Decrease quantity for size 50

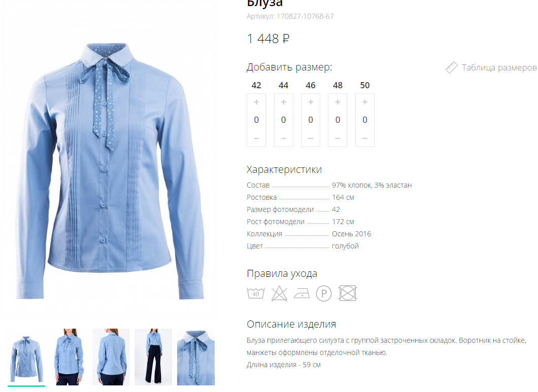pos(365,138)
